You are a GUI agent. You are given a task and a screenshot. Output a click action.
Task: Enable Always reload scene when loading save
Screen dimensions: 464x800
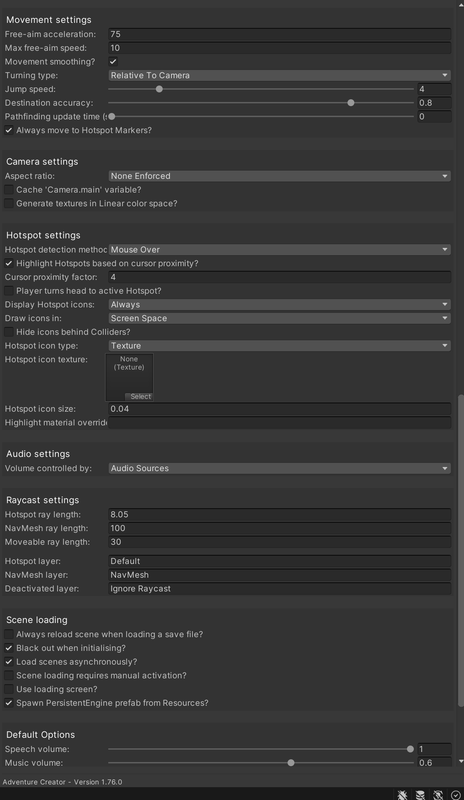coord(9,634)
